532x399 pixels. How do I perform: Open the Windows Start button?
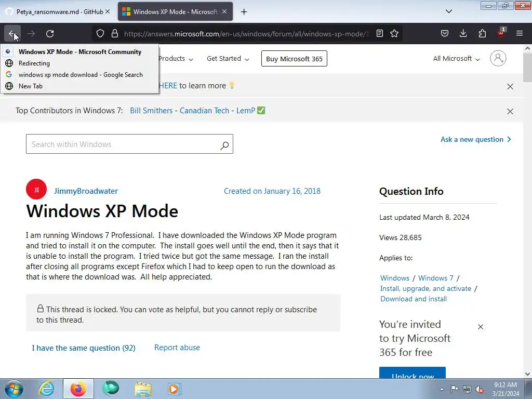(x=14, y=389)
